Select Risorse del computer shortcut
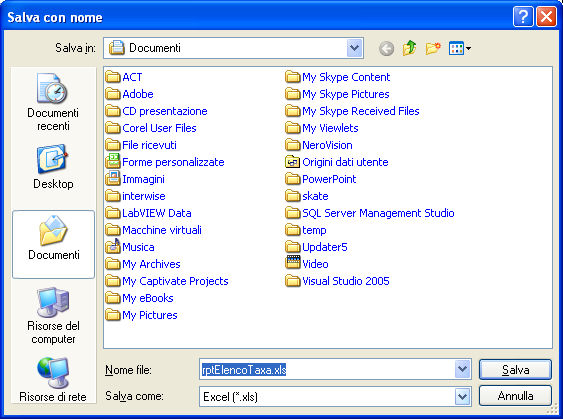Image resolution: width=563 pixels, height=419 pixels. coord(53,316)
